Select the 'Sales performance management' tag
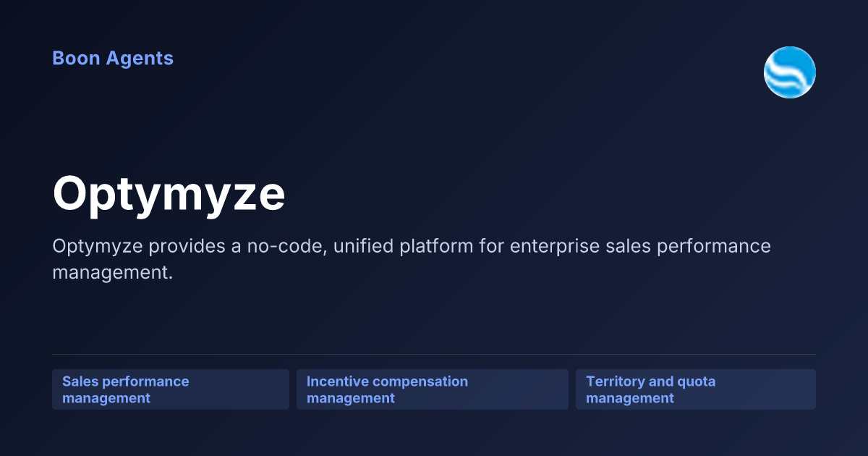Viewport: 868px width, 456px height. pyautogui.click(x=171, y=389)
